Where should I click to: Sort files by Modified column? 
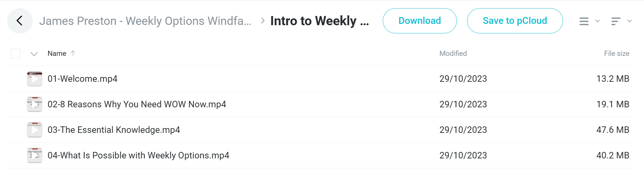click(453, 53)
